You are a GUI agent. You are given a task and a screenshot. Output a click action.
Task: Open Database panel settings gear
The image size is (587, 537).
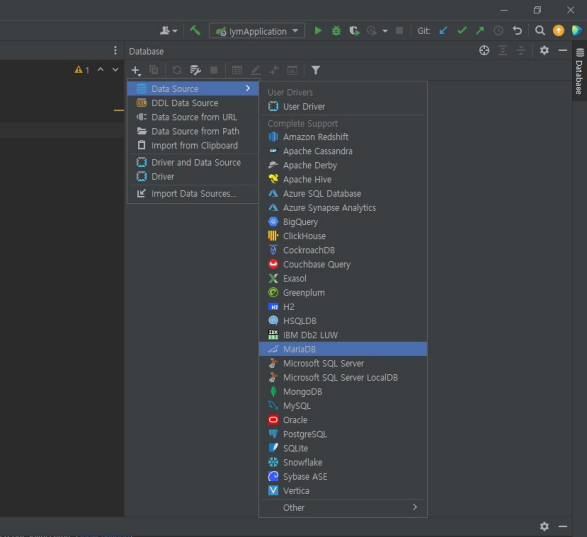click(x=544, y=50)
